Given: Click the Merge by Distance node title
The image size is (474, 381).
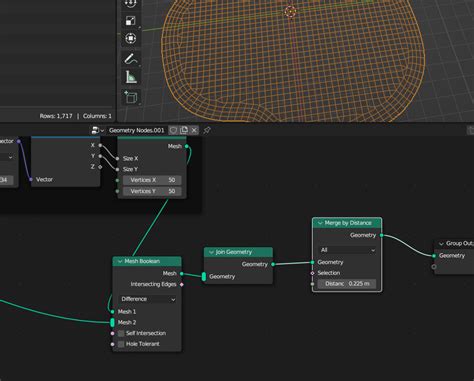Looking at the screenshot, I should 348,223.
